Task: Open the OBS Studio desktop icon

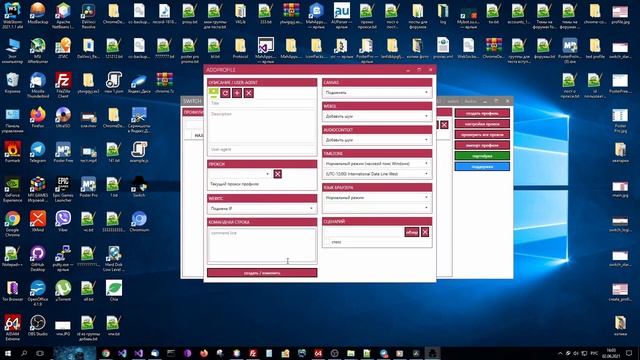Action: [38, 326]
